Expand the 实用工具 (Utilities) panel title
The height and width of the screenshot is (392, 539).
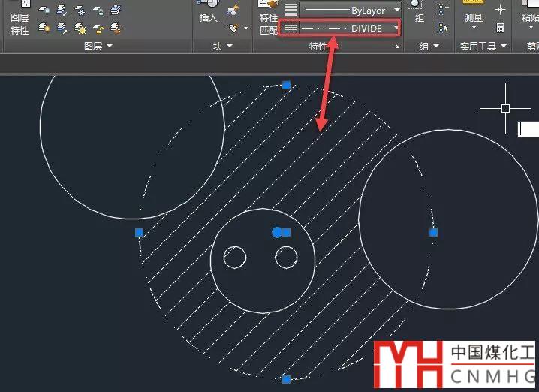click(483, 46)
